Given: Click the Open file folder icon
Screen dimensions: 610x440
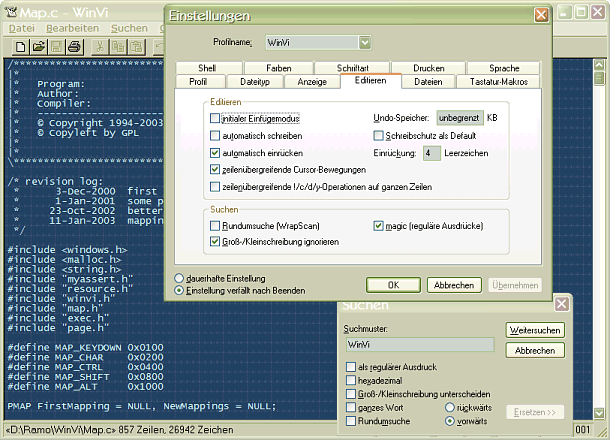Looking at the screenshot, I should [x=39, y=47].
